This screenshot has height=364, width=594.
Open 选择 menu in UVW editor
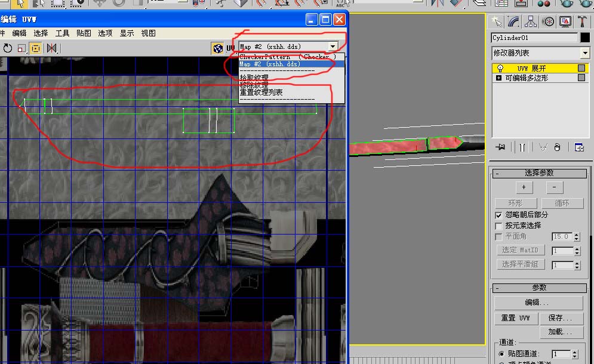41,33
